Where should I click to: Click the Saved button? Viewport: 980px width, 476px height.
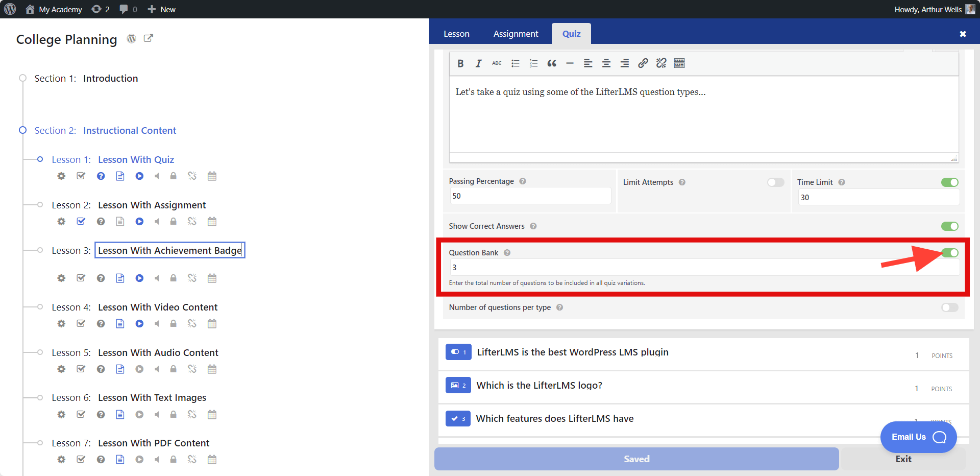tap(636, 459)
